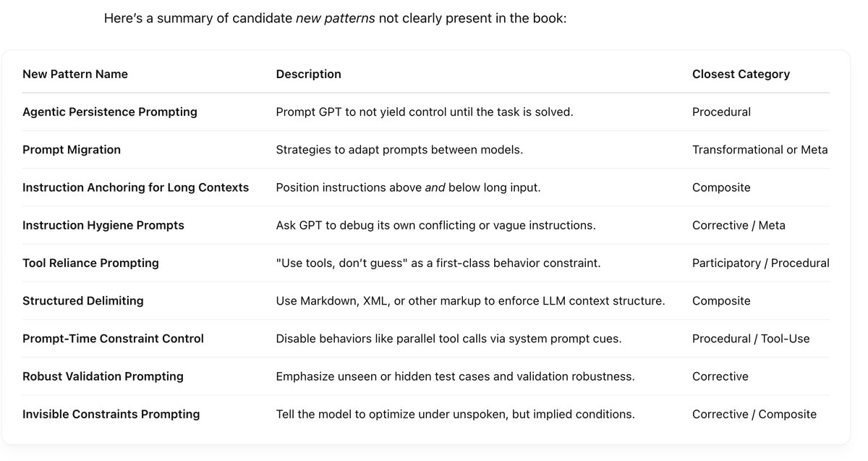
Task: Click the New Pattern Name column header
Action: (75, 74)
